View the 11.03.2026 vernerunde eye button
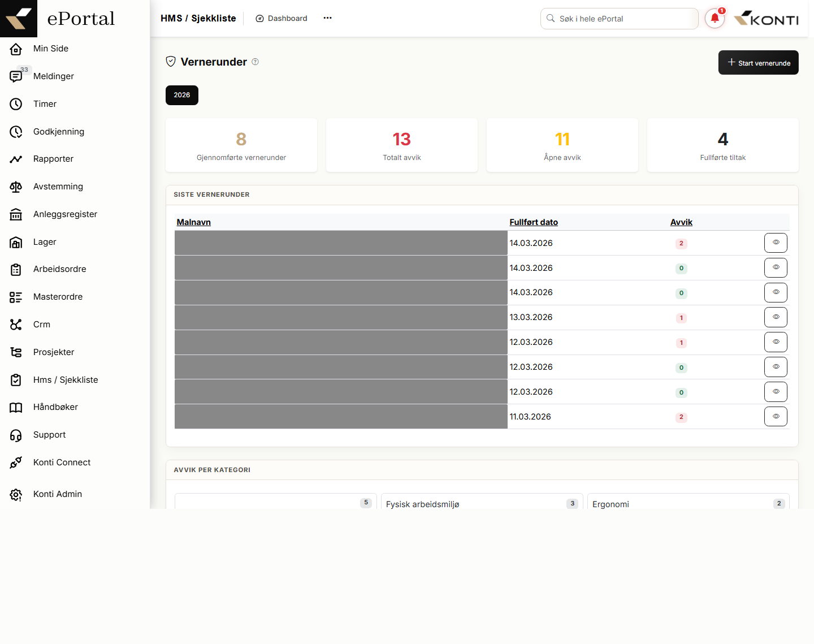The height and width of the screenshot is (644, 814). (776, 417)
